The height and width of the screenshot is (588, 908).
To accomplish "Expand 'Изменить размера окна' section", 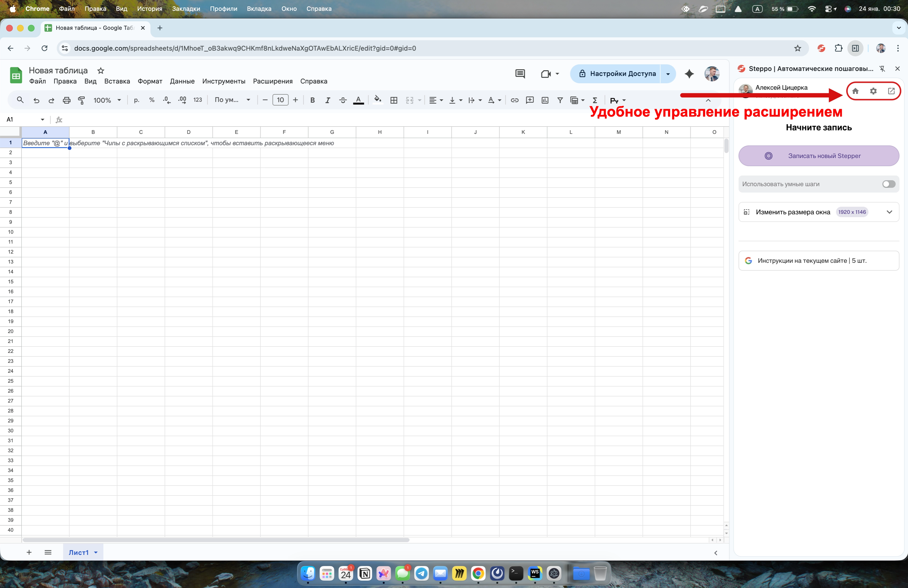I will tap(889, 212).
